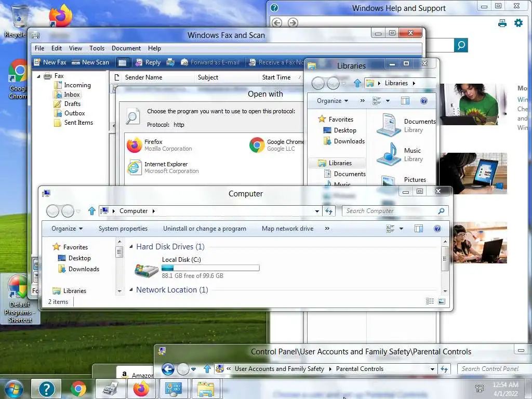Open Firefox from the taskbar
532x399 pixels.
(141, 389)
